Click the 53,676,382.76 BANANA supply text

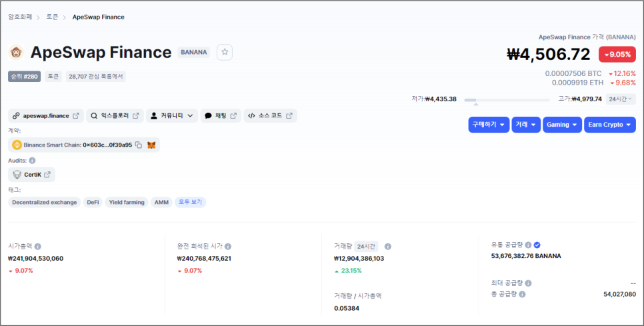pyautogui.click(x=526, y=256)
